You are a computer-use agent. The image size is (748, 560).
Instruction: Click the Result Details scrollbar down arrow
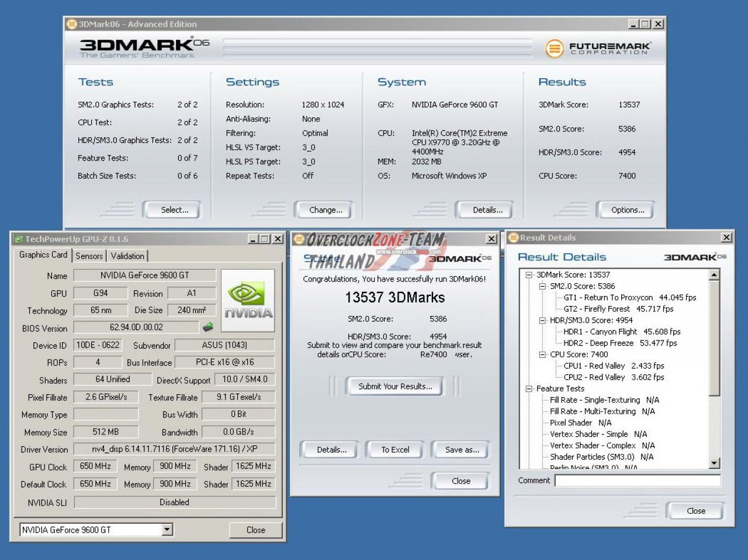(714, 463)
